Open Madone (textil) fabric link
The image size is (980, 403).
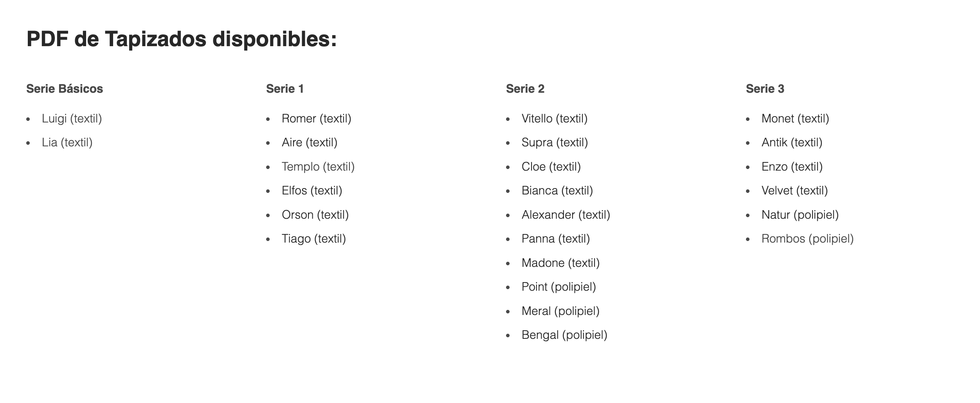click(x=560, y=263)
